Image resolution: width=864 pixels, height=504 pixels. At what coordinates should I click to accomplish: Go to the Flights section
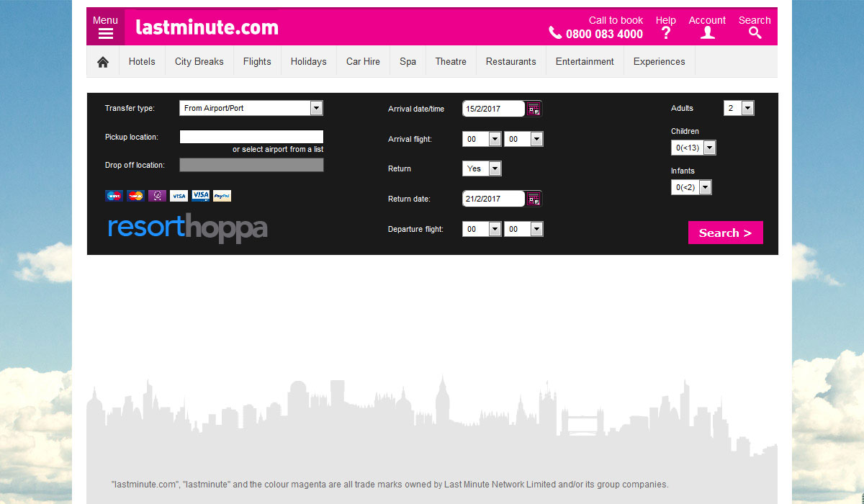257,62
